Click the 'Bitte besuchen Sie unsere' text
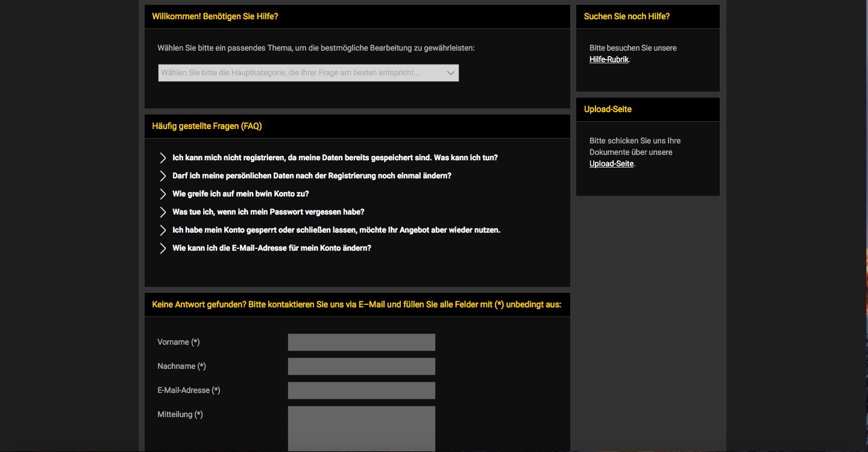The height and width of the screenshot is (452, 868). click(x=633, y=48)
